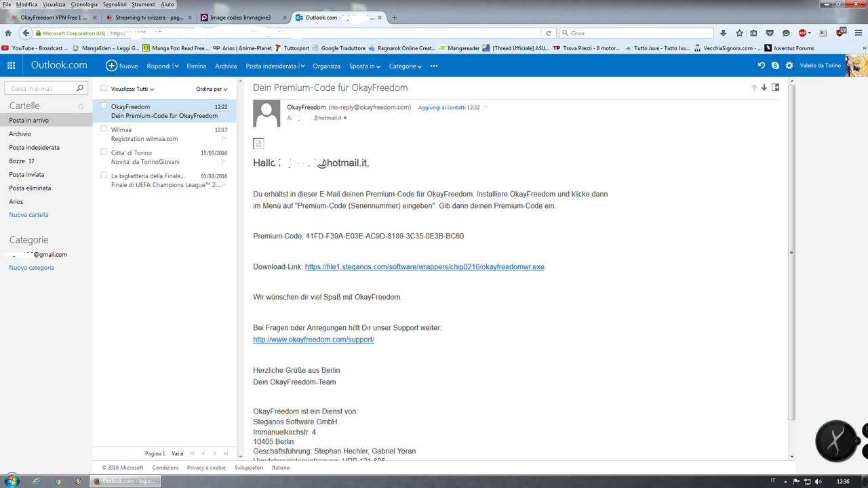Open Google Chrome from the taskbar
The image size is (868, 488).
coord(58,481)
